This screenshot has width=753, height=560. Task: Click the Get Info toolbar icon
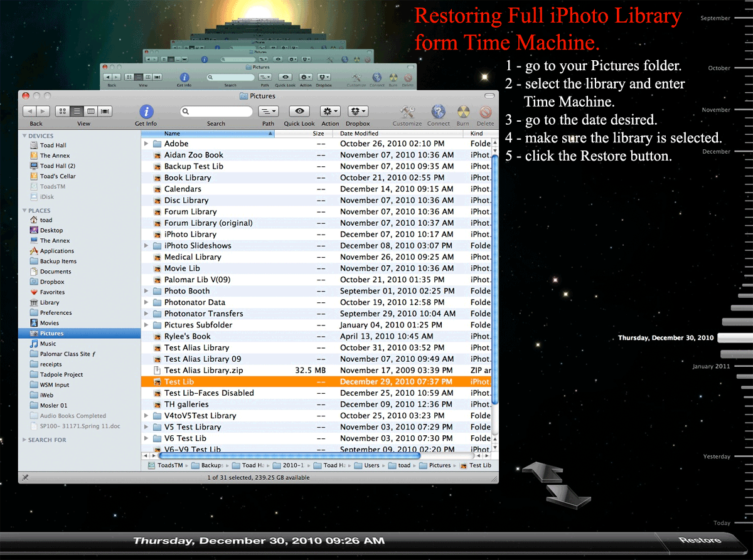pyautogui.click(x=146, y=111)
